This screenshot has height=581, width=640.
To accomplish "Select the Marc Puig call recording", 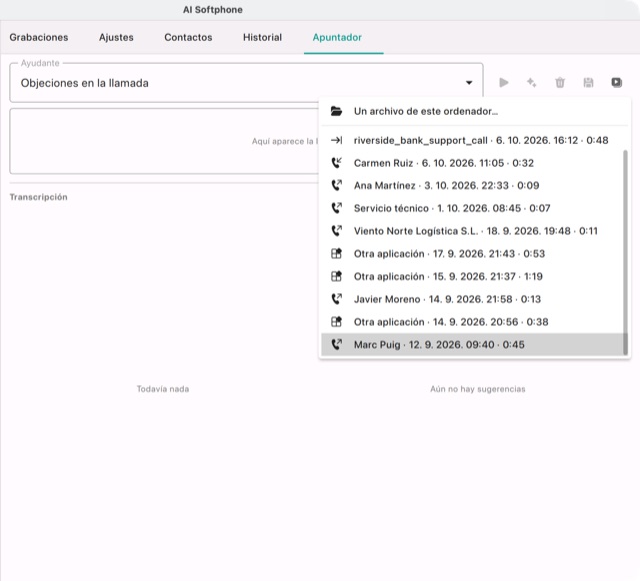I will [x=473, y=345].
